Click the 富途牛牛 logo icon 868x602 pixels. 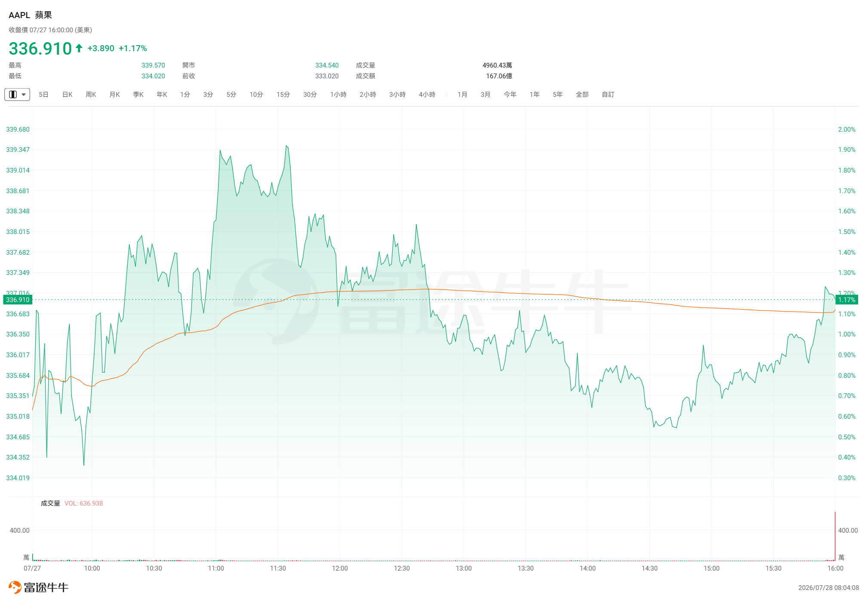[x=15, y=587]
